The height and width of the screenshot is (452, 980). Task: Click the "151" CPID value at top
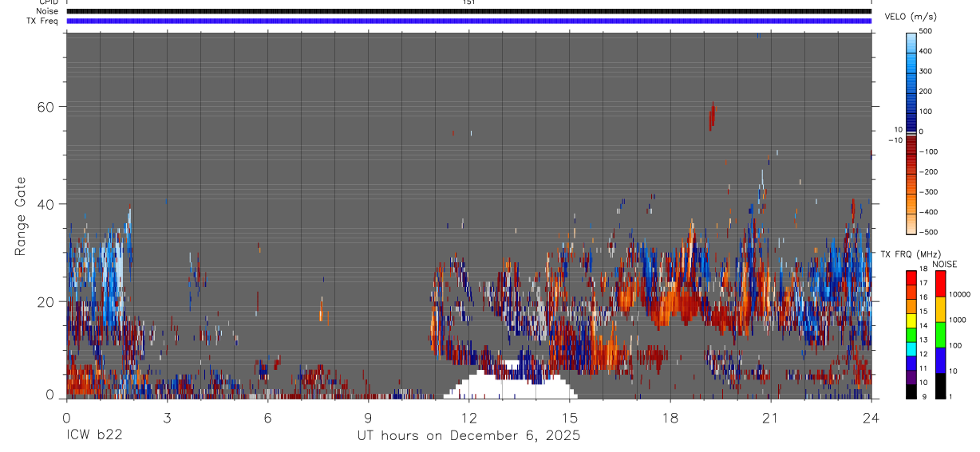[468, 2]
